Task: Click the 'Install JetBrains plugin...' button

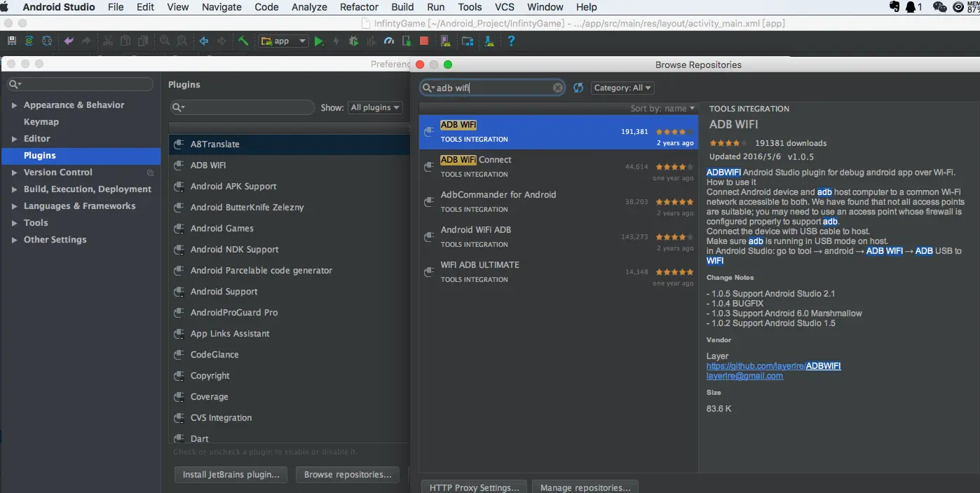Action: click(231, 475)
